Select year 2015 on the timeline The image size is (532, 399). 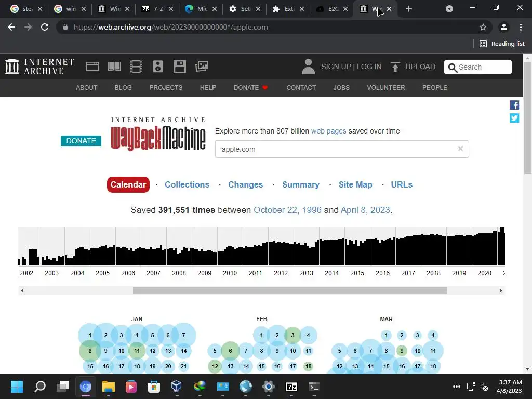(x=357, y=273)
